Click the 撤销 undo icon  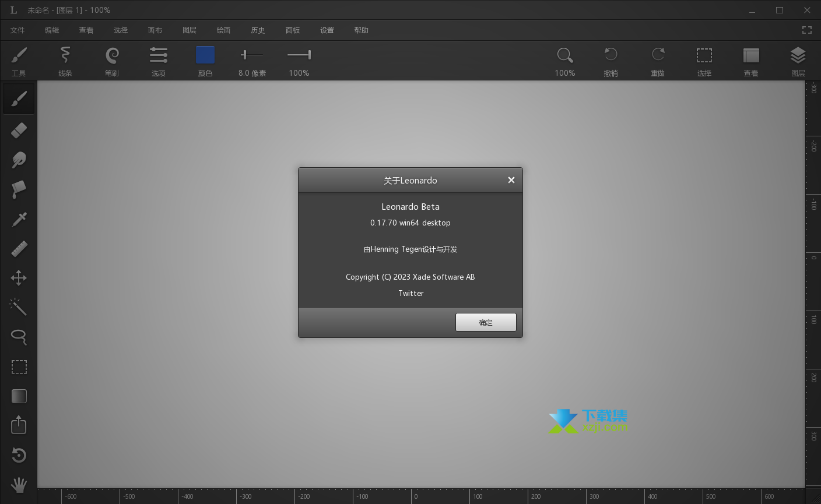pyautogui.click(x=611, y=55)
